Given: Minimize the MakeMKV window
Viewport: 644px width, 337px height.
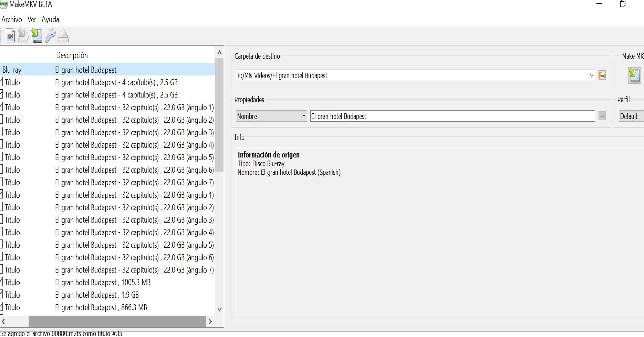Looking at the screenshot, I should pyautogui.click(x=599, y=4).
